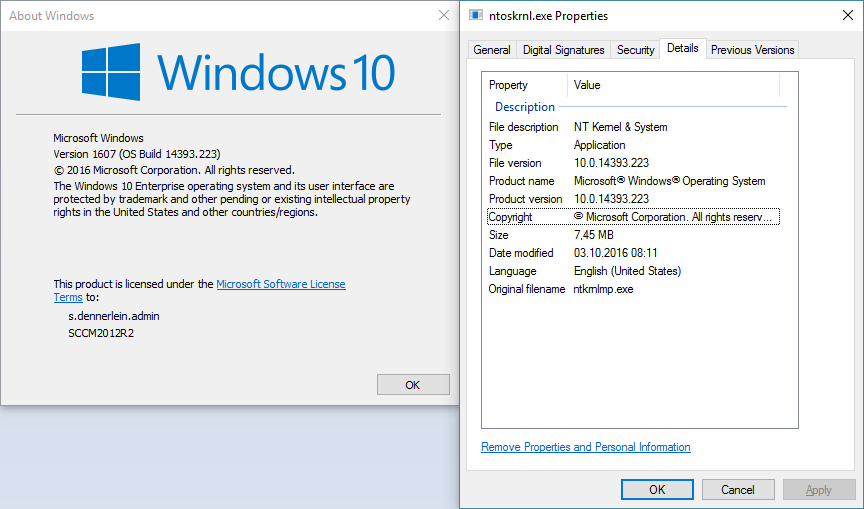The width and height of the screenshot is (864, 509).
Task: Click the organization text 'SCCM2012R2'
Action: [101, 333]
